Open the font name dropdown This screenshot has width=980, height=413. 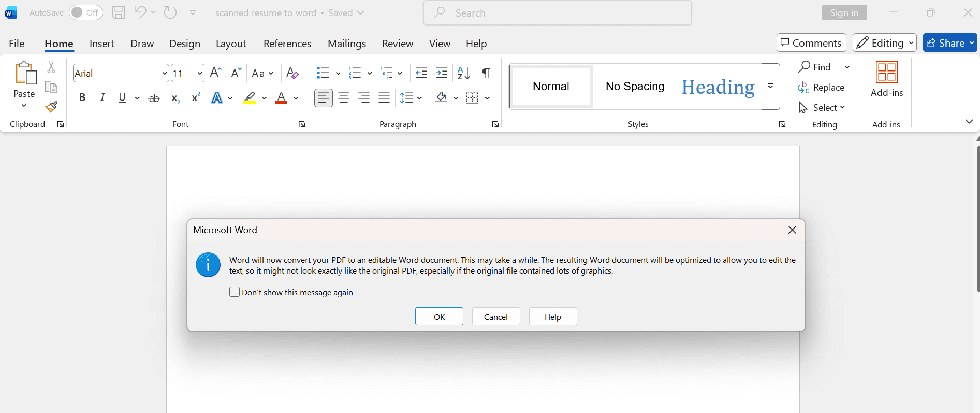coord(165,74)
